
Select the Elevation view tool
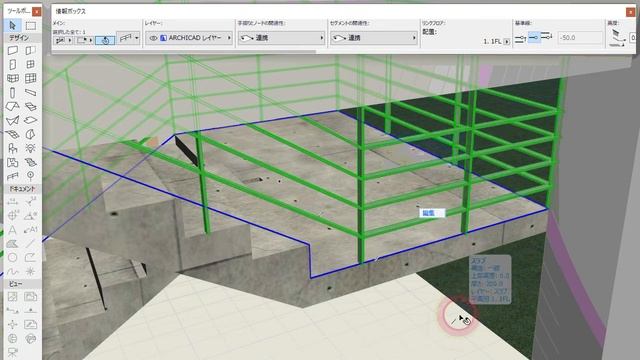(31, 311)
